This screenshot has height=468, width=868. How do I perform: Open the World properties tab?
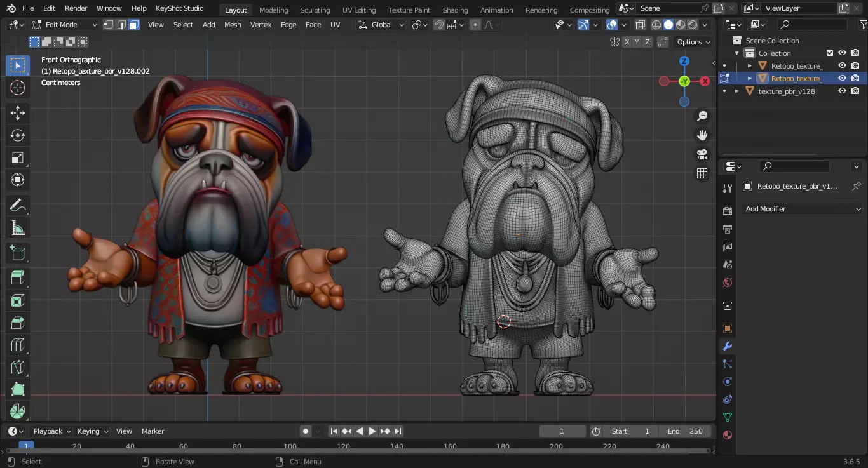(x=728, y=283)
